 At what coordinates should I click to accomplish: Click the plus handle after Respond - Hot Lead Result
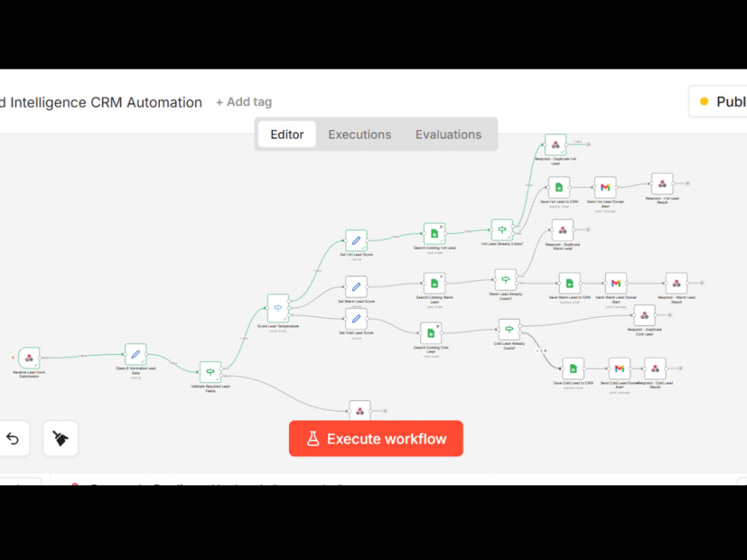tap(688, 184)
